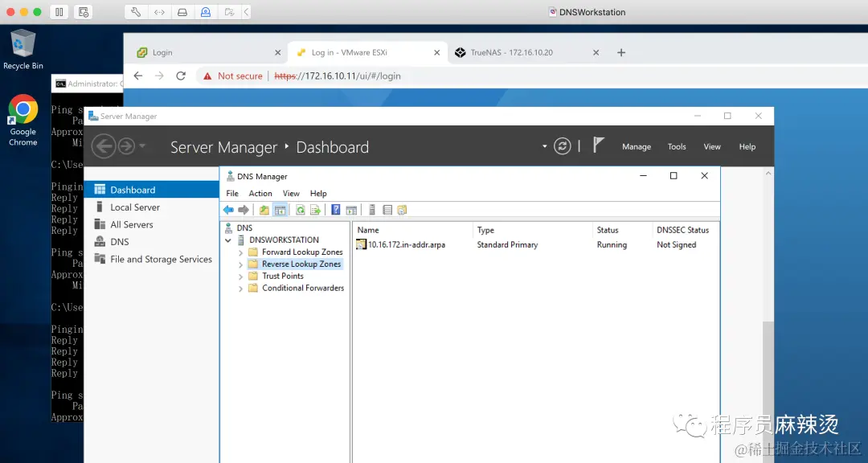Image resolution: width=868 pixels, height=463 pixels.
Task: Click Chrome's reload page icon
Action: [x=181, y=76]
